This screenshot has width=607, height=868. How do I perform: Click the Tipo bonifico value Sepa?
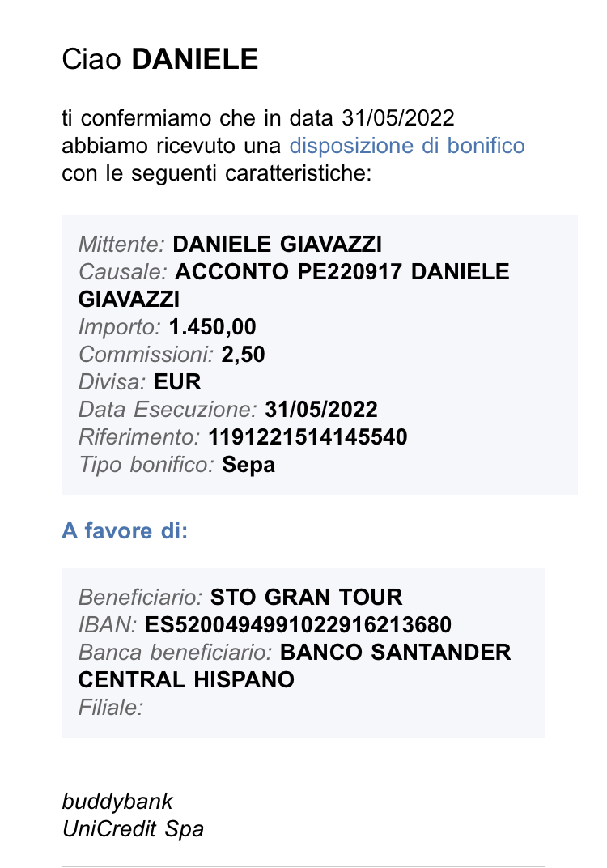[248, 465]
